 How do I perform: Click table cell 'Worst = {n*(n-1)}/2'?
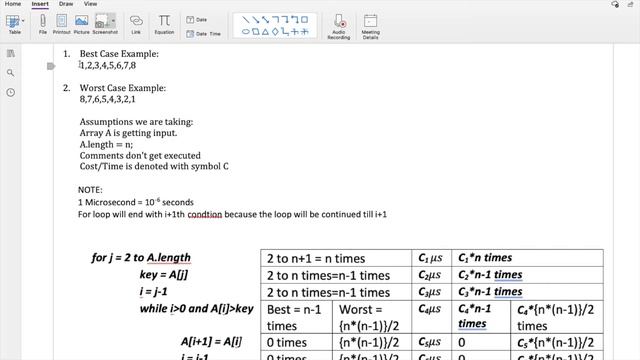pyautogui.click(x=372, y=317)
